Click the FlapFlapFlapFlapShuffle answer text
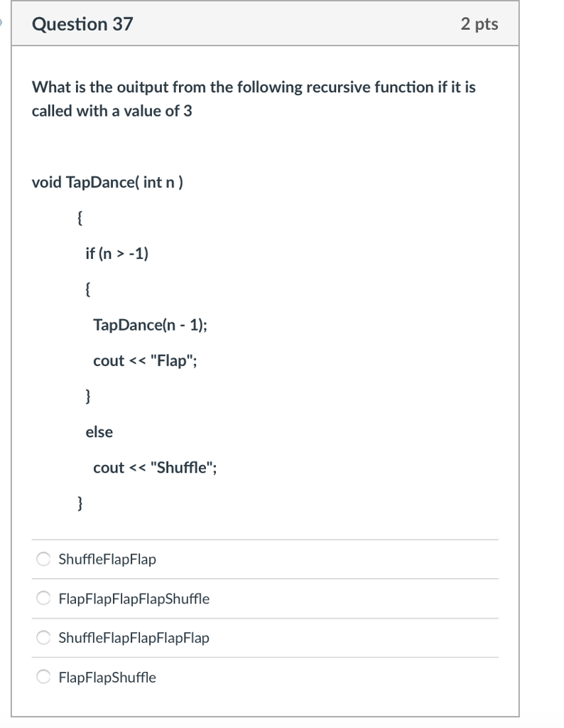Image resolution: width=564 pixels, height=728 pixels. (x=134, y=599)
